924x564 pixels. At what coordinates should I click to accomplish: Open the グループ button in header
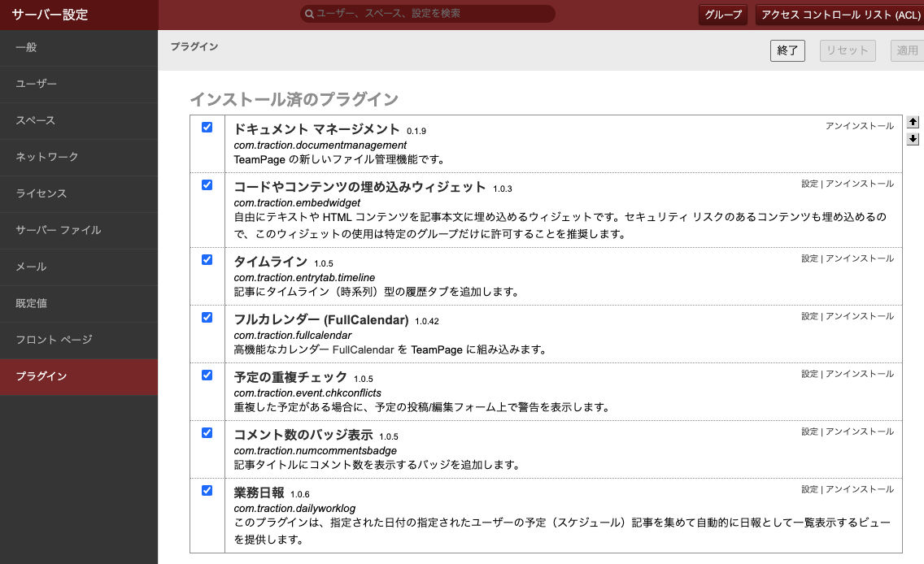click(x=722, y=15)
